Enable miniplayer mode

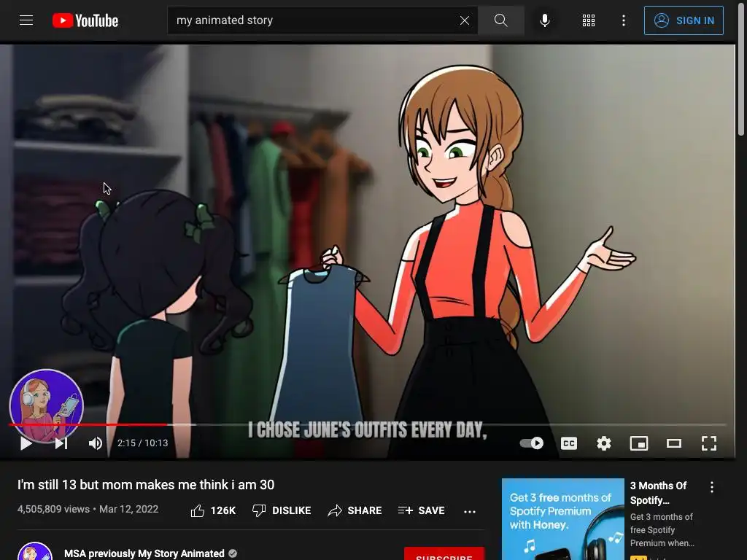(639, 443)
